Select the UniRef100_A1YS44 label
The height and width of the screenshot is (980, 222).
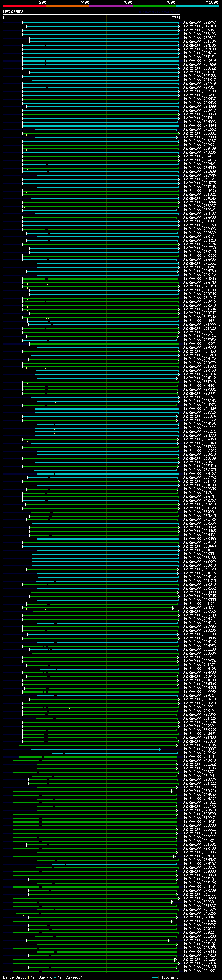(x=199, y=493)
